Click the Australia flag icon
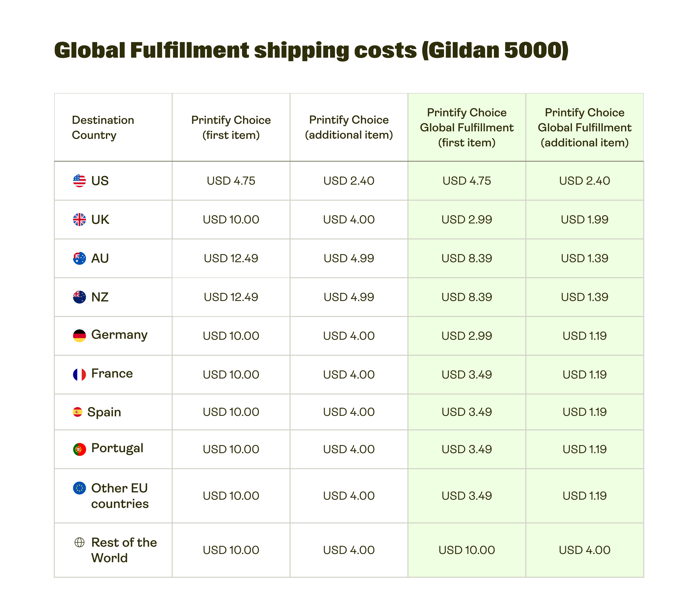The height and width of the screenshot is (616, 698). (x=79, y=258)
